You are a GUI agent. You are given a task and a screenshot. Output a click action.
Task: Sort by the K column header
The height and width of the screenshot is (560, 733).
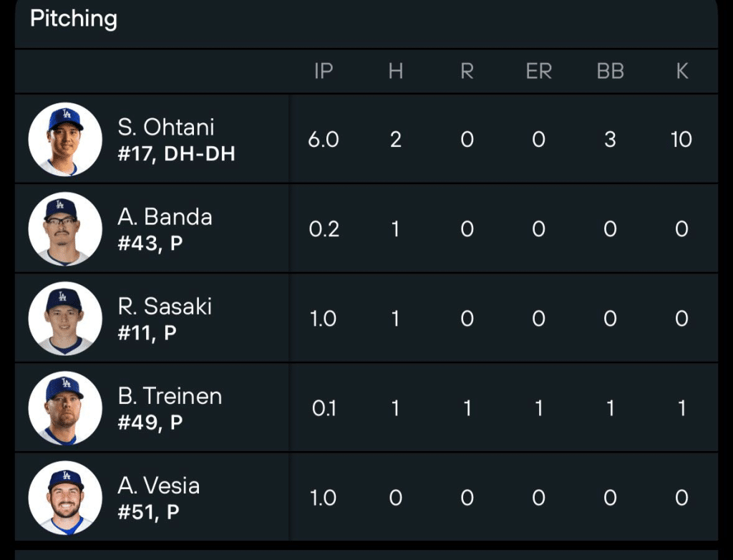click(681, 72)
